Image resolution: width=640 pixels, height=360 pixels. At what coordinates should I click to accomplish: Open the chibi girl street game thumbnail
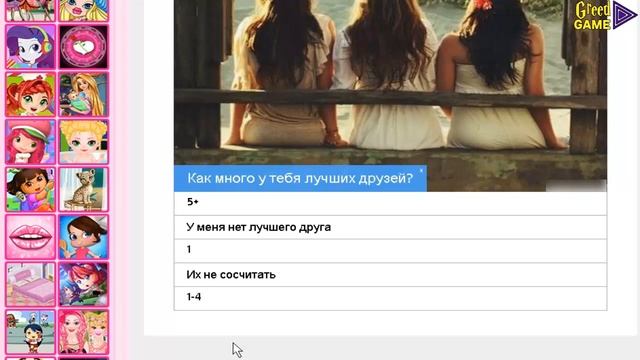(x=30, y=332)
